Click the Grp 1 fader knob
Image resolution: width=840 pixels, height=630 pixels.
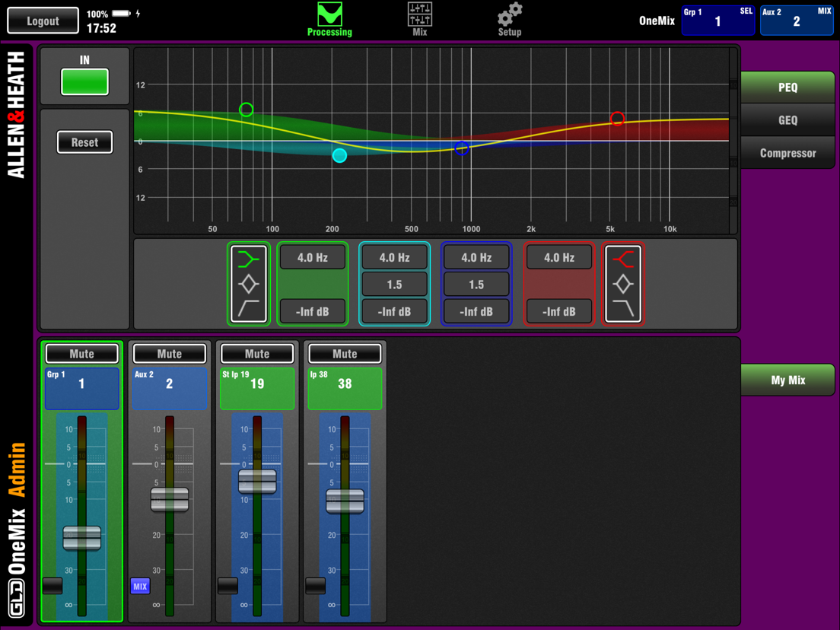click(x=82, y=539)
